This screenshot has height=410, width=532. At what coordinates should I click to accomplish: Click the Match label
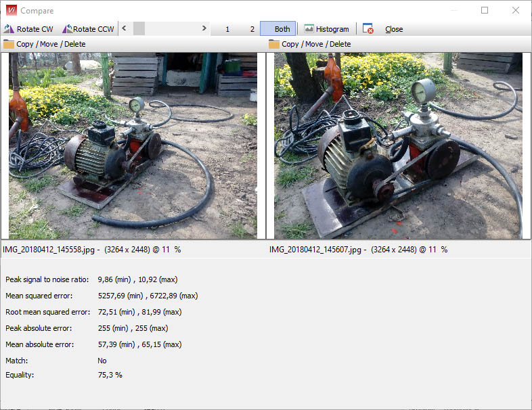[17, 361]
